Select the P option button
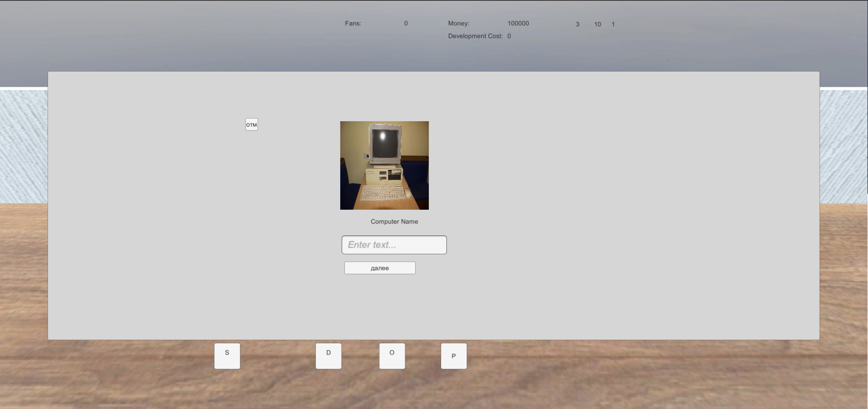The width and height of the screenshot is (868, 409). [454, 356]
